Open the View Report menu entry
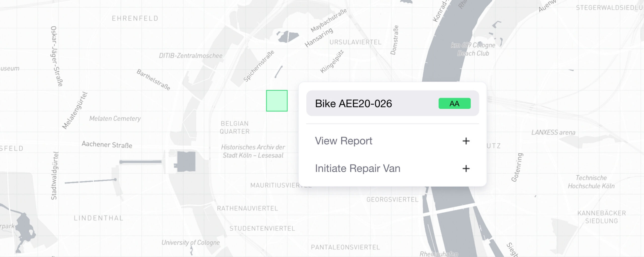644x257 pixels. click(x=343, y=141)
